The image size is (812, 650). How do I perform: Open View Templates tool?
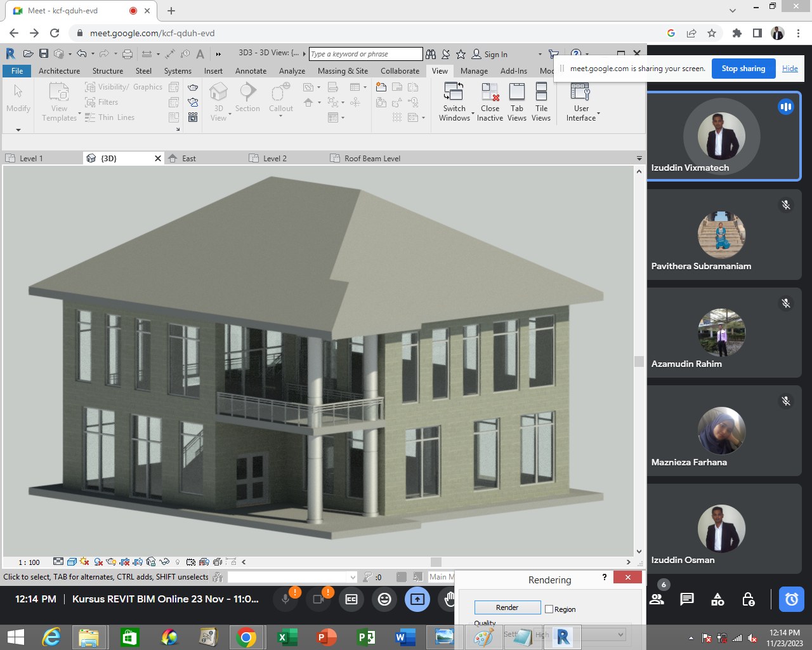(x=59, y=102)
